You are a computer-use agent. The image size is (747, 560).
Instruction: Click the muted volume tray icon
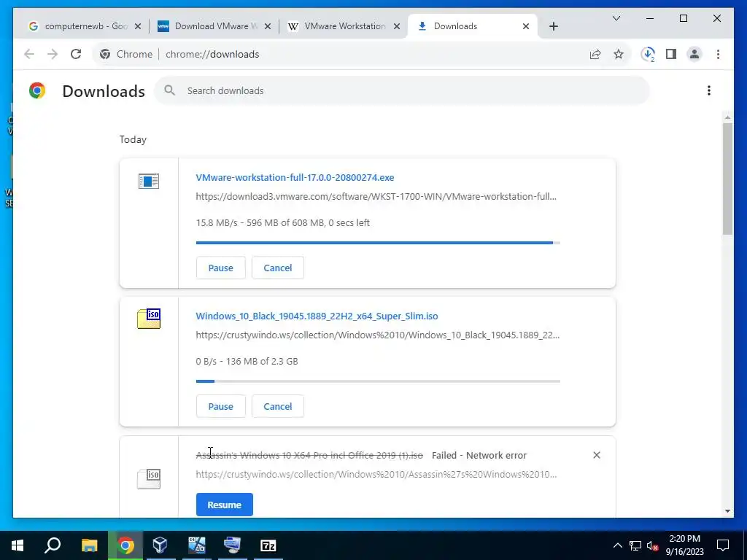tap(653, 545)
